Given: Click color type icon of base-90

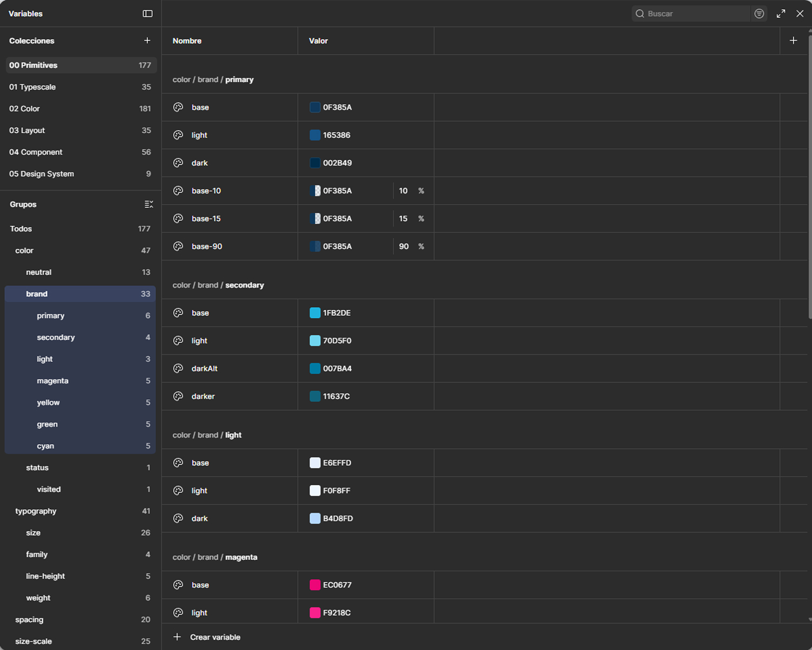Looking at the screenshot, I should [178, 246].
